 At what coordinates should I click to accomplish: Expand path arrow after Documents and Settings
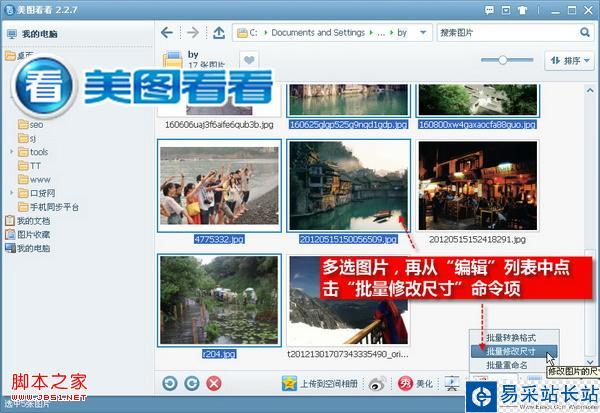371,33
